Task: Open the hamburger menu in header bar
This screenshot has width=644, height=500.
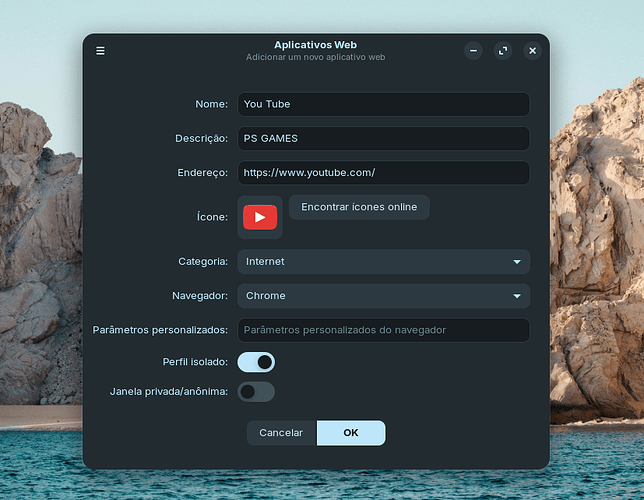Action: click(100, 50)
